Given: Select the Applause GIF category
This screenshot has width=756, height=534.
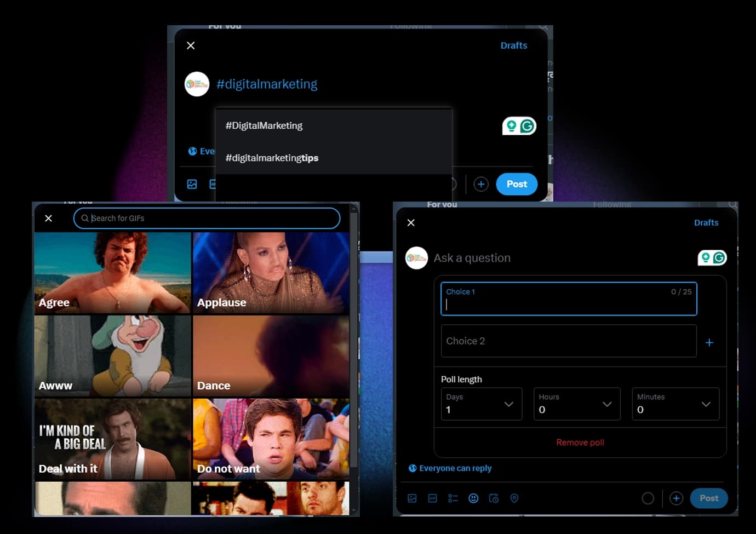Looking at the screenshot, I should [x=271, y=273].
